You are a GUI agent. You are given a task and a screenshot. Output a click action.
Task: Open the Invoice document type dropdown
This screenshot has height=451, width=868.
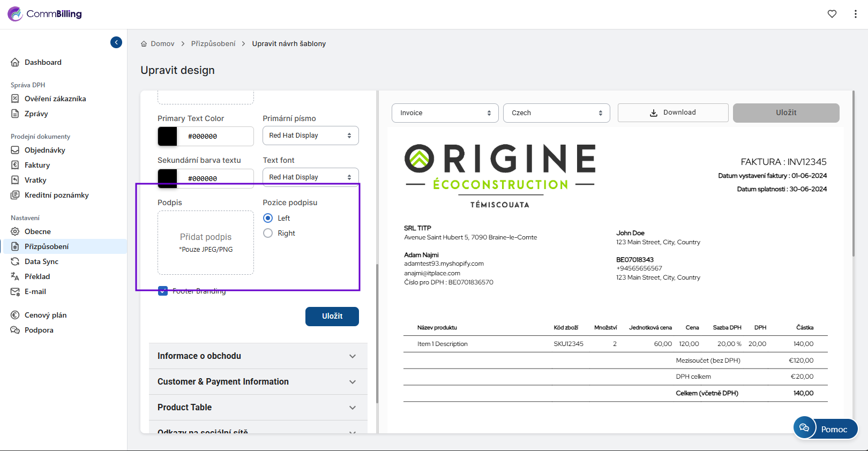445,113
